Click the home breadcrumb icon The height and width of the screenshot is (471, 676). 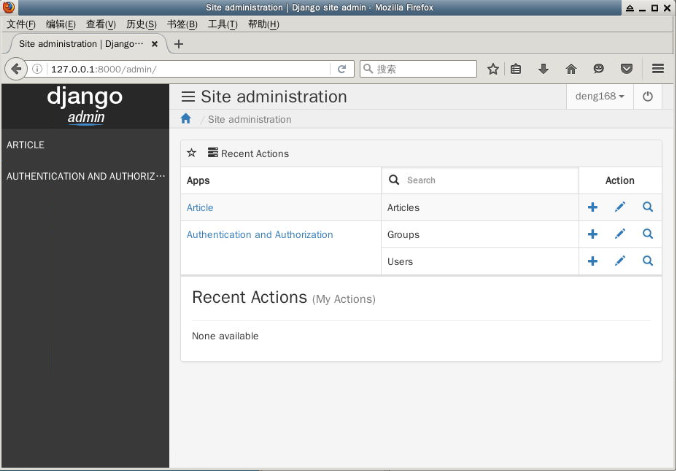pyautogui.click(x=186, y=119)
